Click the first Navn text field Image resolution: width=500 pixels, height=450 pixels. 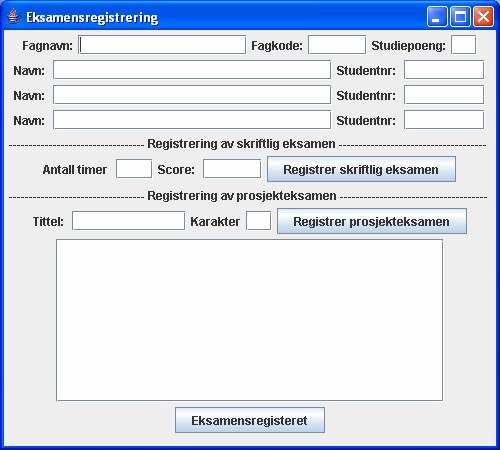click(192, 70)
